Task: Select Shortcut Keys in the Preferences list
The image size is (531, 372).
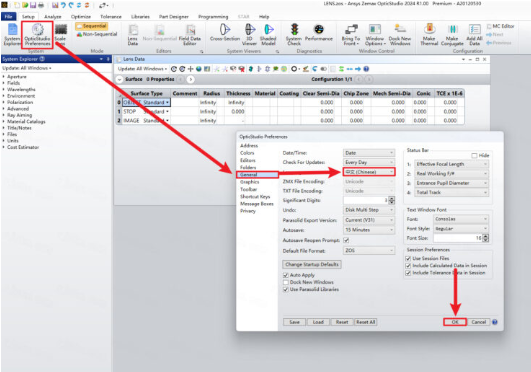Action: pyautogui.click(x=255, y=197)
